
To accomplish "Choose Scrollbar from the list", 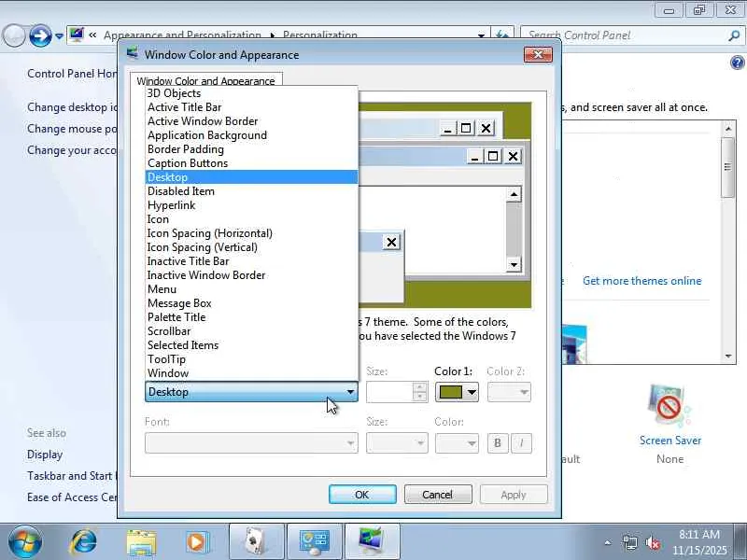I will click(x=251, y=331).
